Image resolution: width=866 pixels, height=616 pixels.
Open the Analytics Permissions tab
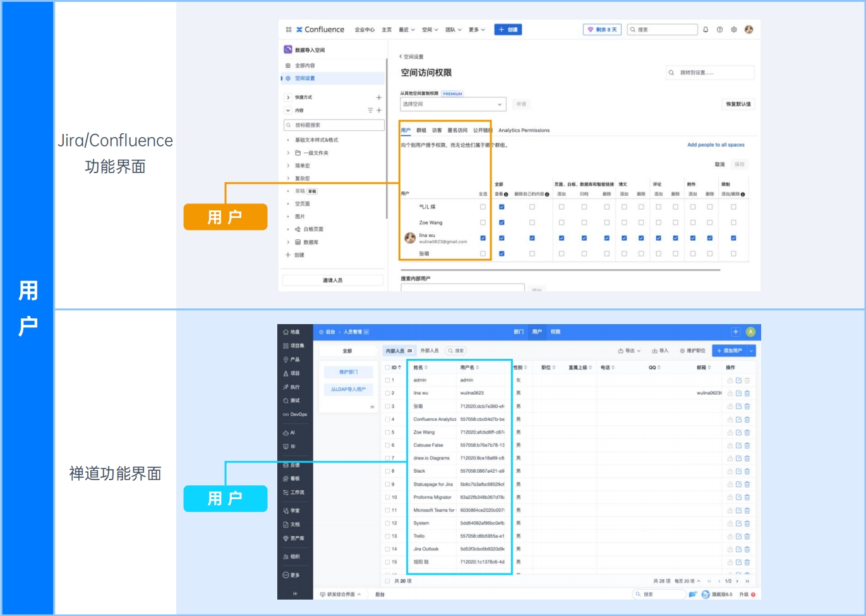tap(524, 131)
